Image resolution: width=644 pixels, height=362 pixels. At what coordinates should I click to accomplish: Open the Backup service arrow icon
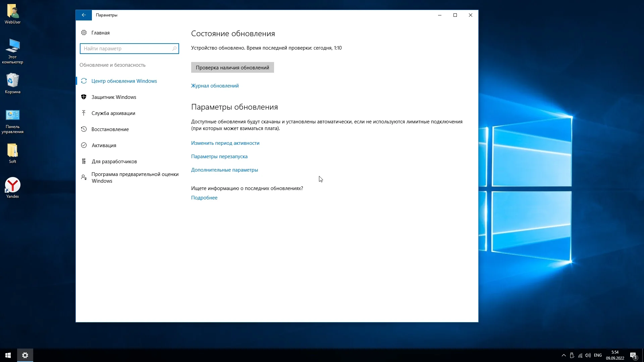pos(84,113)
